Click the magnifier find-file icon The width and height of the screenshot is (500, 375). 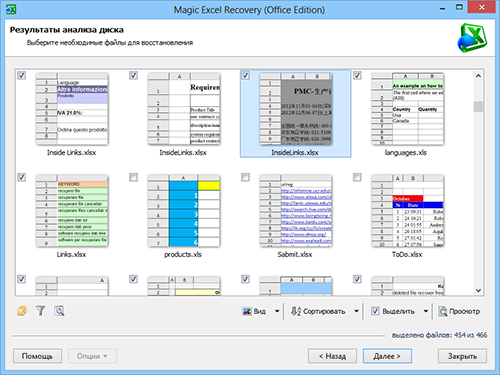59,311
